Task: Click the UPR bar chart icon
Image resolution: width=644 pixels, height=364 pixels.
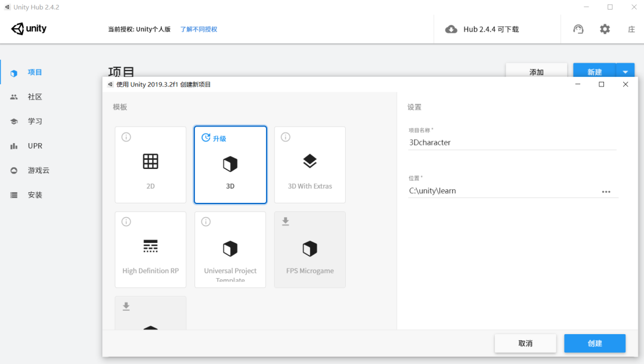Action: pyautogui.click(x=14, y=146)
